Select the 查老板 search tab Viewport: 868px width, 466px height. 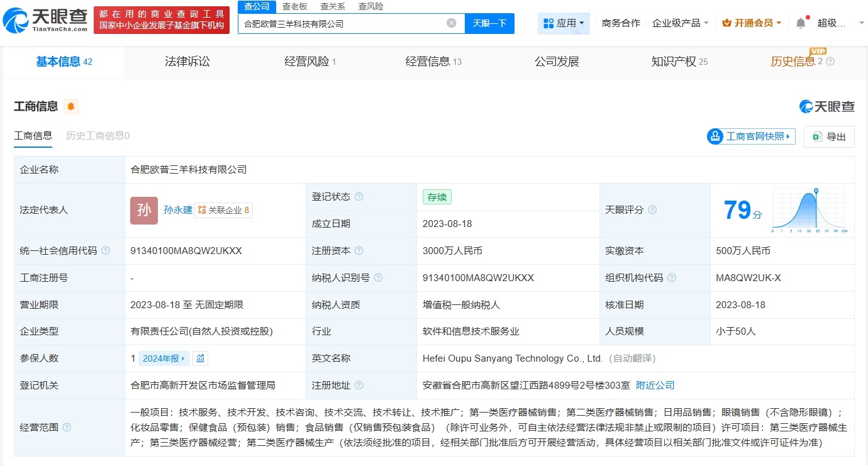296,6
